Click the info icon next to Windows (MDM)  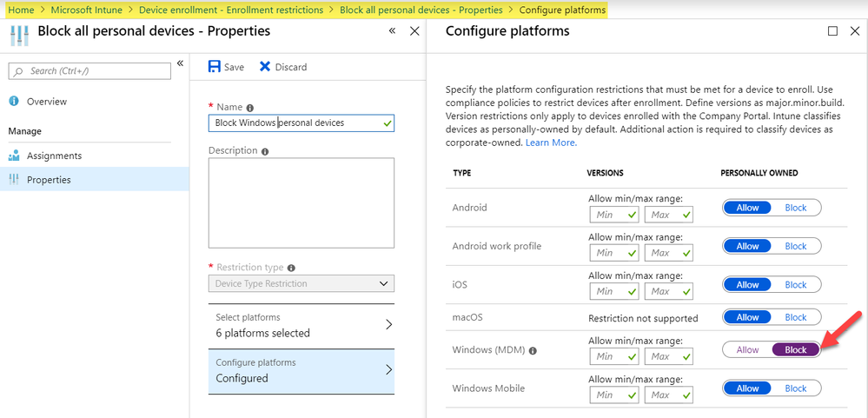(x=532, y=351)
